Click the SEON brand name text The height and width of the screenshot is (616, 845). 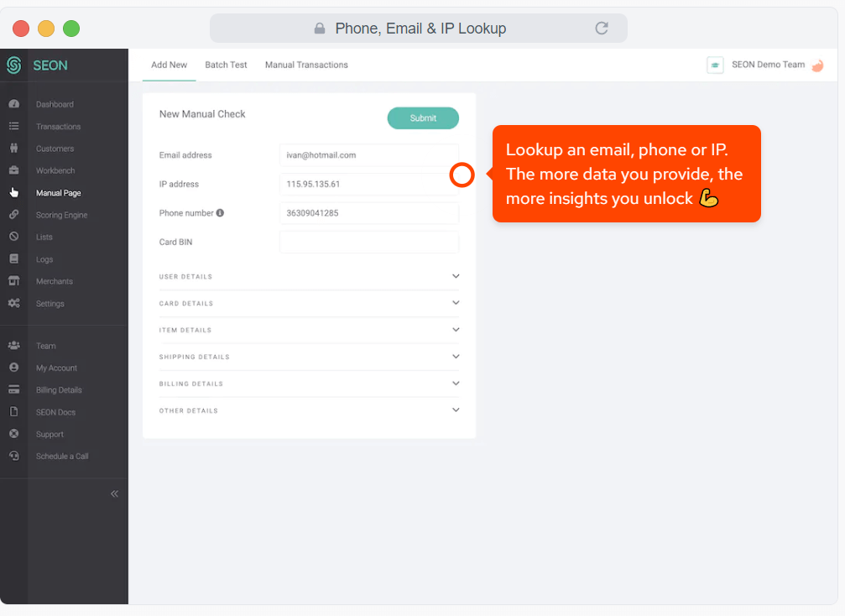coord(50,65)
